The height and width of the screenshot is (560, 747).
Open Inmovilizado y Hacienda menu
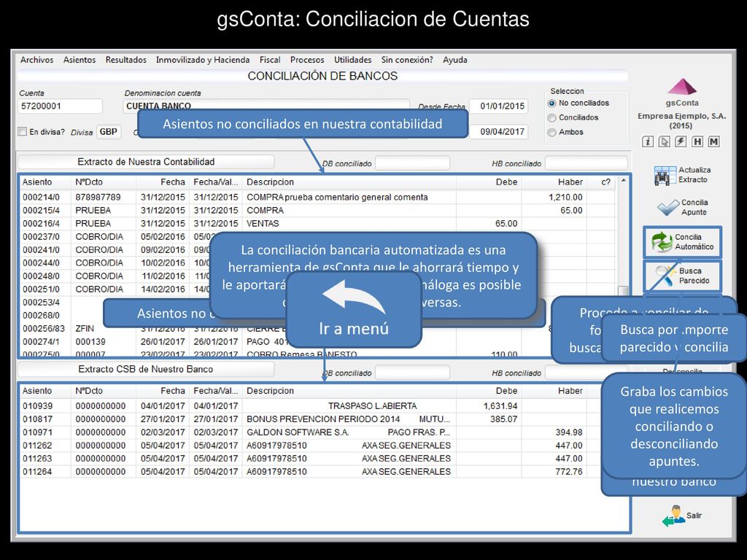[203, 60]
